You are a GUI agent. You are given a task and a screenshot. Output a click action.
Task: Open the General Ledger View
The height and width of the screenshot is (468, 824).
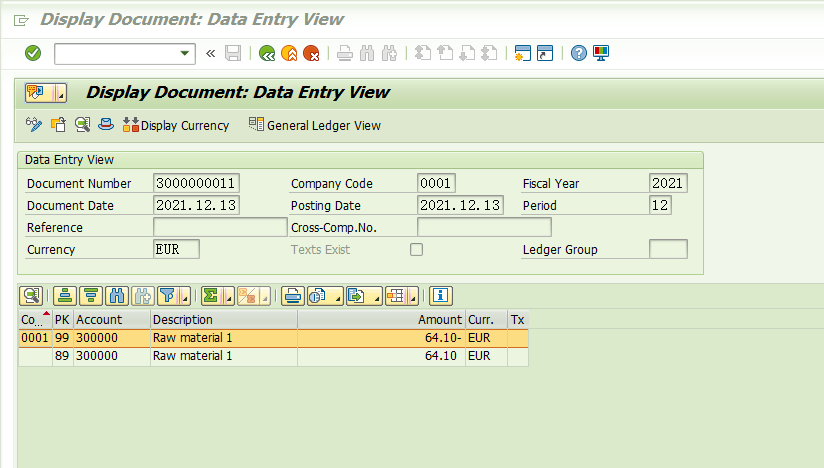315,125
